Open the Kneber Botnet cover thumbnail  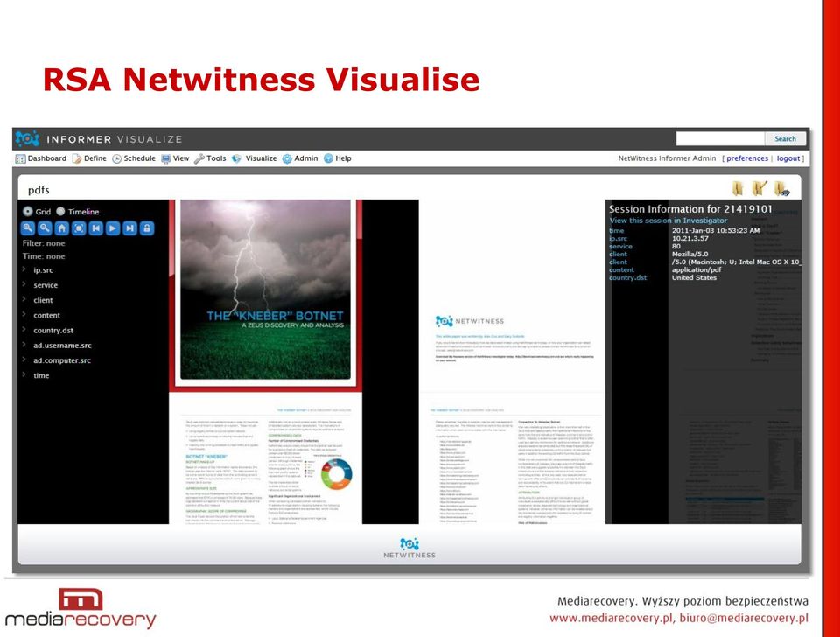[x=266, y=294]
